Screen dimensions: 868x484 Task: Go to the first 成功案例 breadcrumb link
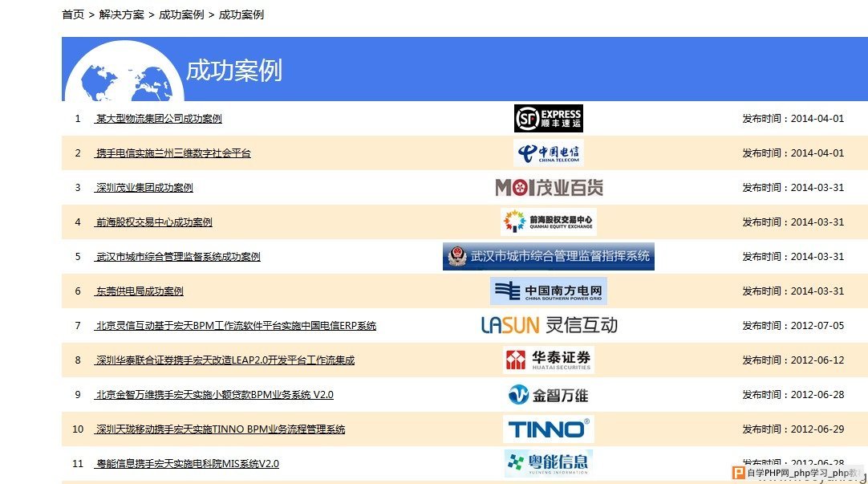coord(181,14)
